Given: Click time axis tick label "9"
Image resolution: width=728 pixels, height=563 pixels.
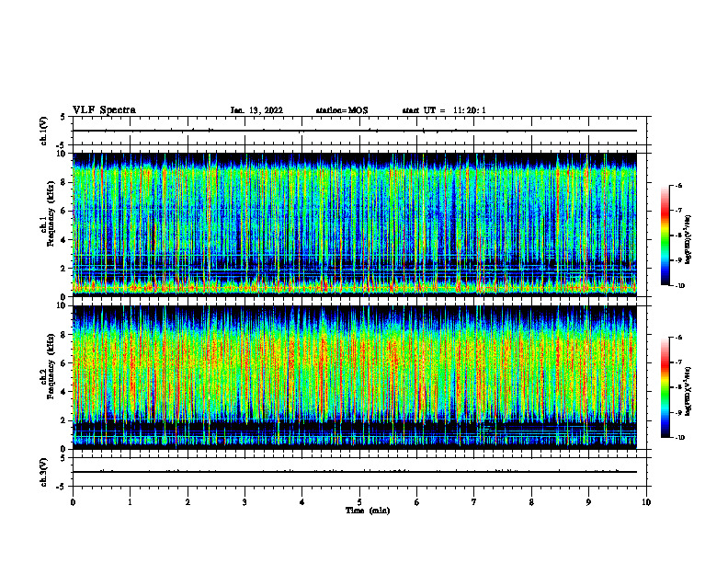Looking at the screenshot, I should pos(588,502).
